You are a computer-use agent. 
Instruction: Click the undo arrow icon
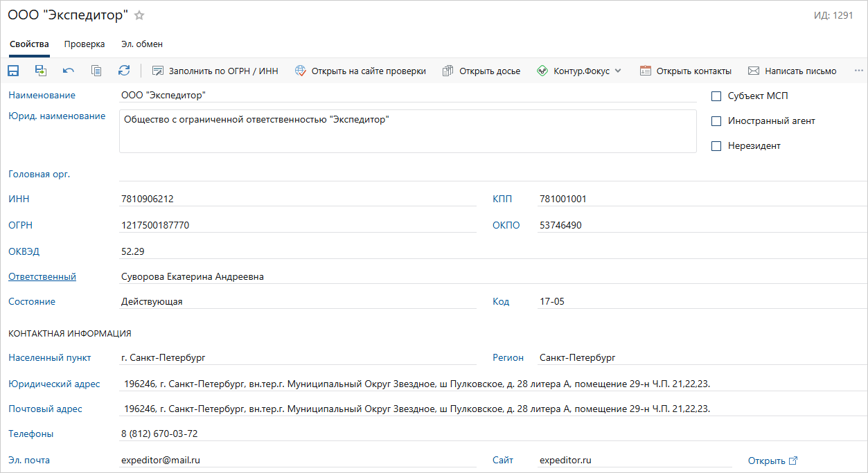pos(69,71)
